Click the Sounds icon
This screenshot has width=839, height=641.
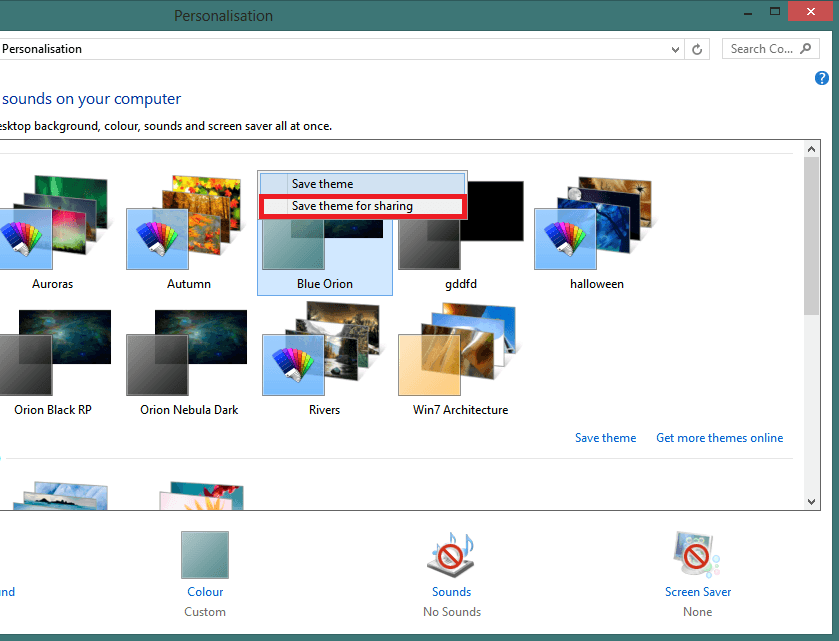point(451,555)
